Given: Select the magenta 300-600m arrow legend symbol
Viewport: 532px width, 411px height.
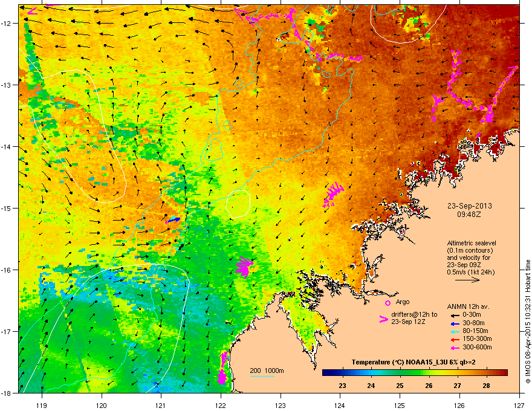Looking at the screenshot, I should [455, 348].
